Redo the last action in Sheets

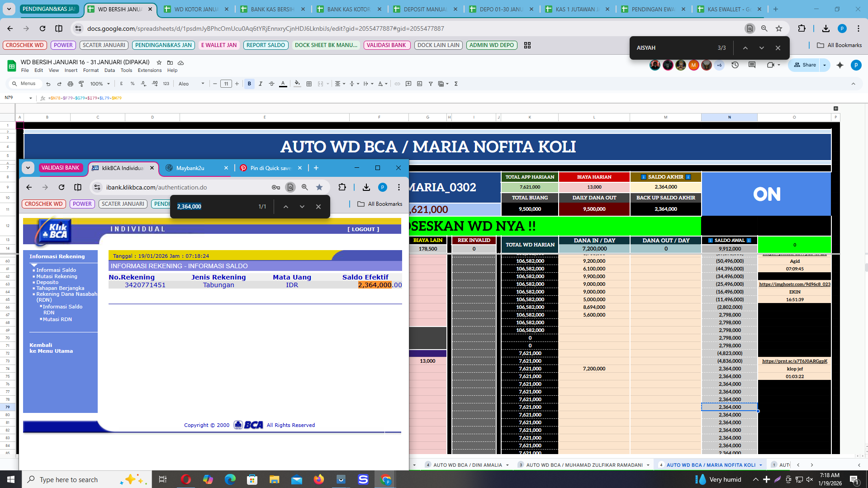click(59, 84)
